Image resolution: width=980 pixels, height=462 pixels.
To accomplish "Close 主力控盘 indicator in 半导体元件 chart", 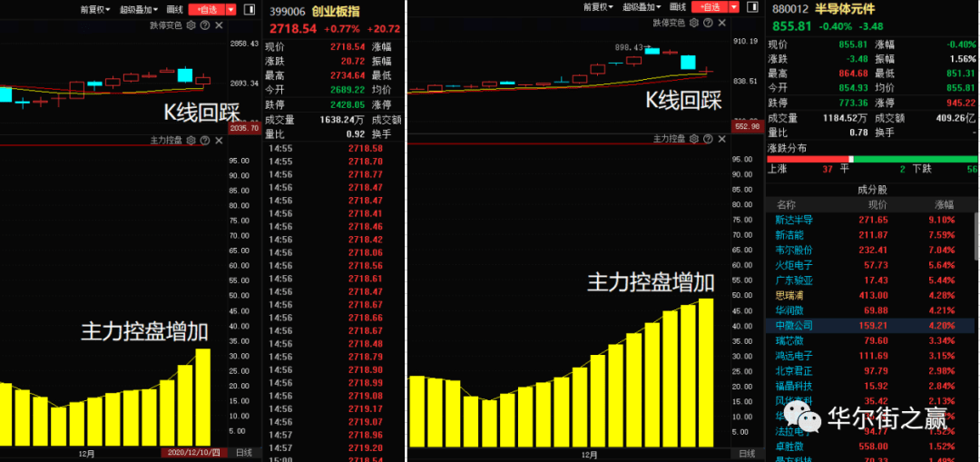I will coord(722,138).
